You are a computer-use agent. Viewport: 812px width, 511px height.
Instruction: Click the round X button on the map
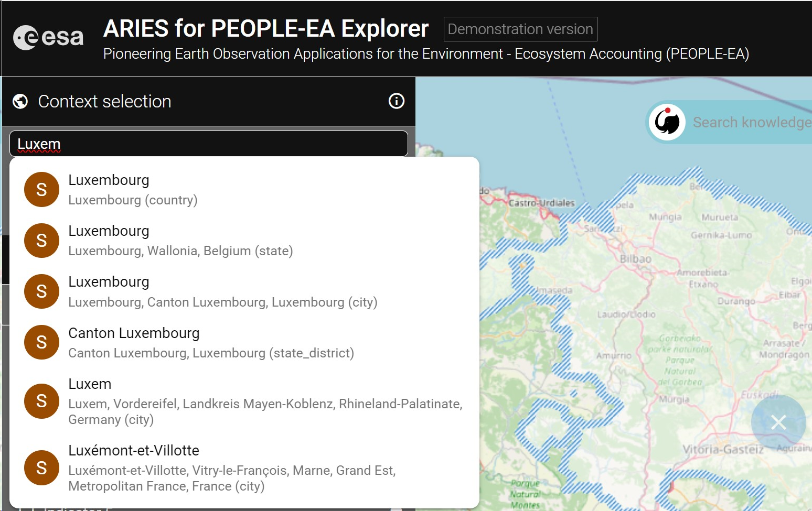click(778, 422)
